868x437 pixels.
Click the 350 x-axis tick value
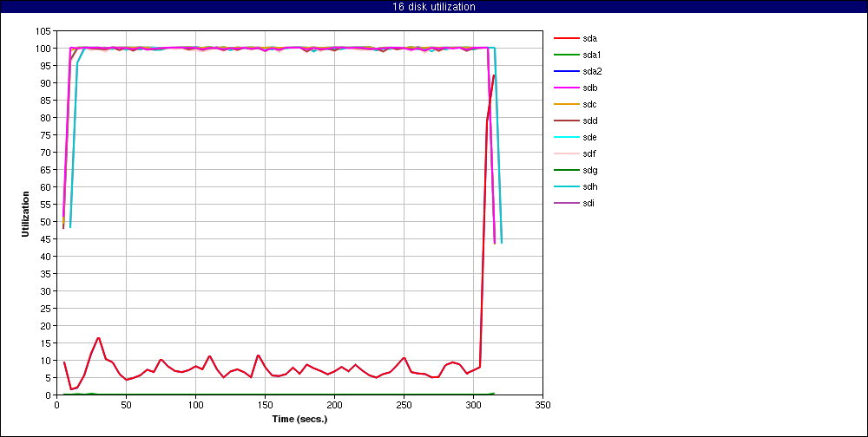(543, 405)
